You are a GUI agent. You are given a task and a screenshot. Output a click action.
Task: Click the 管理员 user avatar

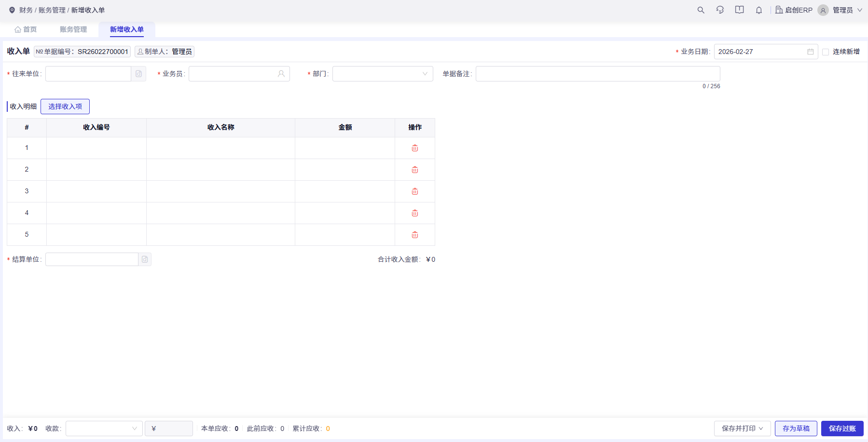pyautogui.click(x=823, y=10)
